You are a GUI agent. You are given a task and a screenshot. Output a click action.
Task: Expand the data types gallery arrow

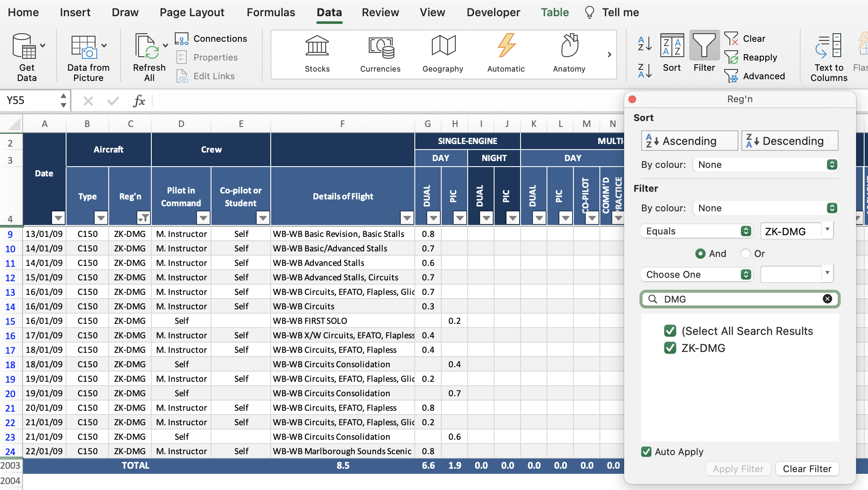609,55
